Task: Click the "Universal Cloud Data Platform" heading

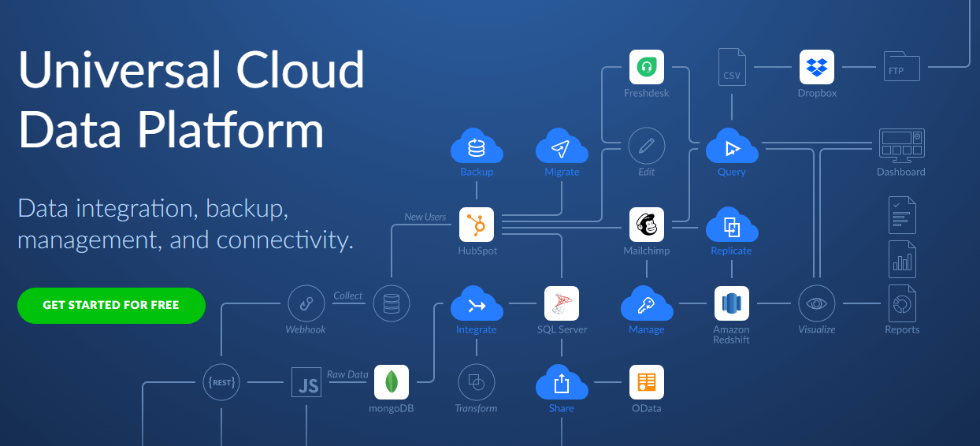Action: 191,99
